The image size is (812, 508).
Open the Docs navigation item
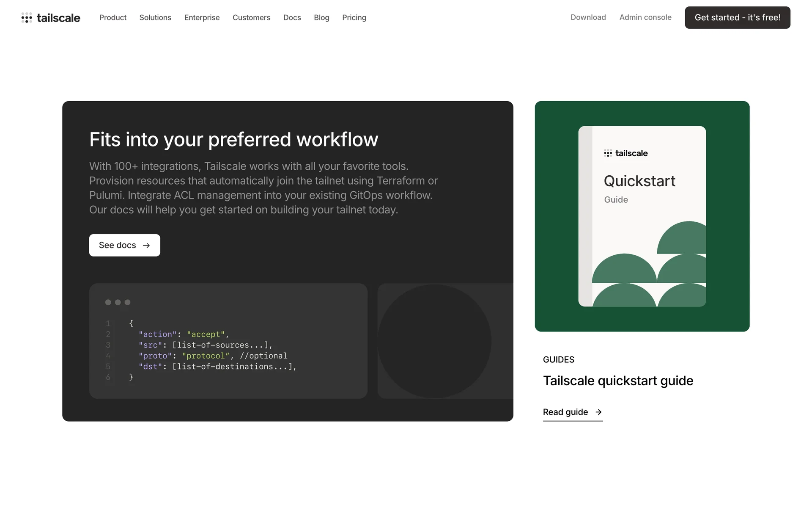(x=292, y=18)
